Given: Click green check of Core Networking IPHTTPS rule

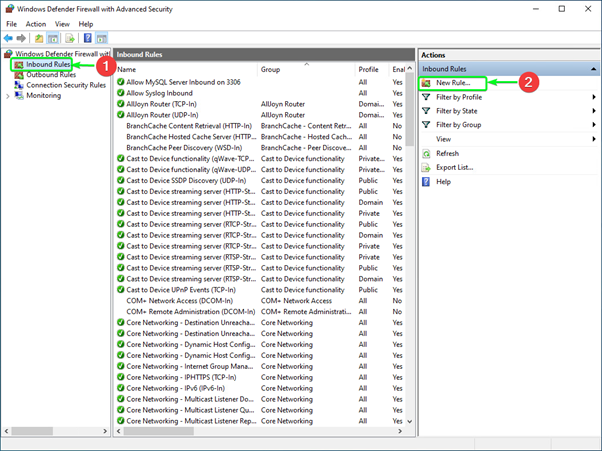Looking at the screenshot, I should pos(121,377).
